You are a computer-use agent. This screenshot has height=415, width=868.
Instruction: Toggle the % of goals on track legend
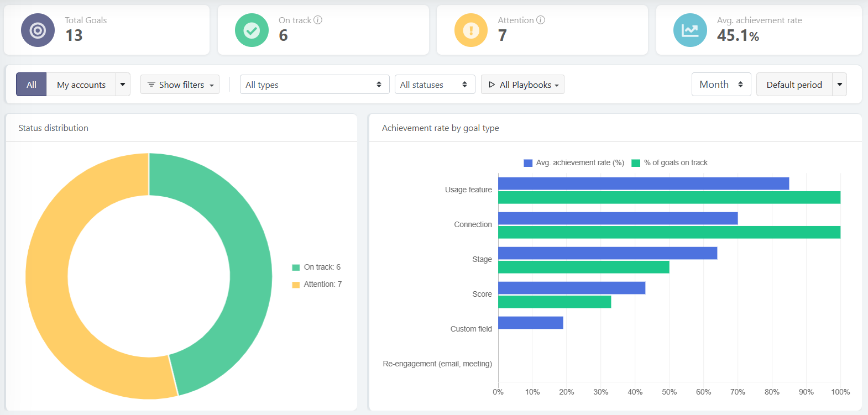(x=670, y=162)
